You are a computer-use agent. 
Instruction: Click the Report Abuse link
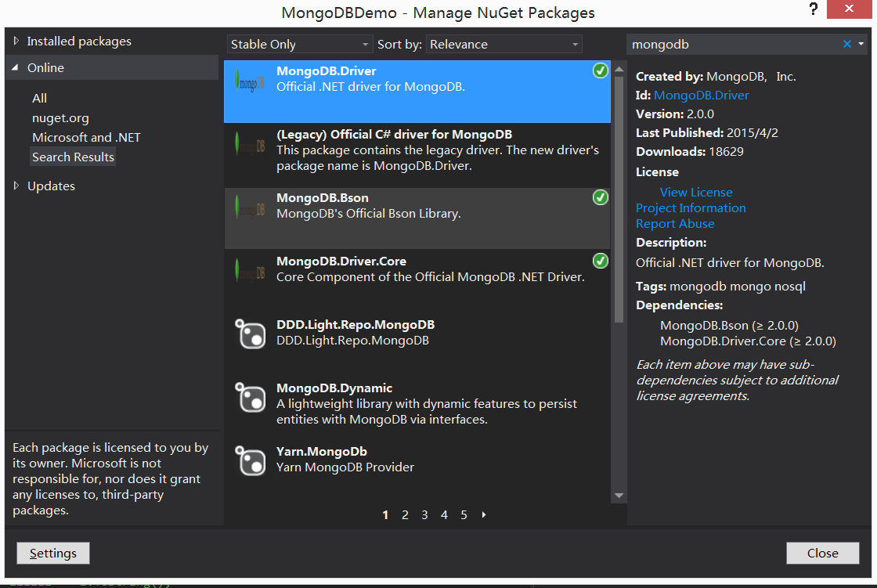(x=675, y=224)
